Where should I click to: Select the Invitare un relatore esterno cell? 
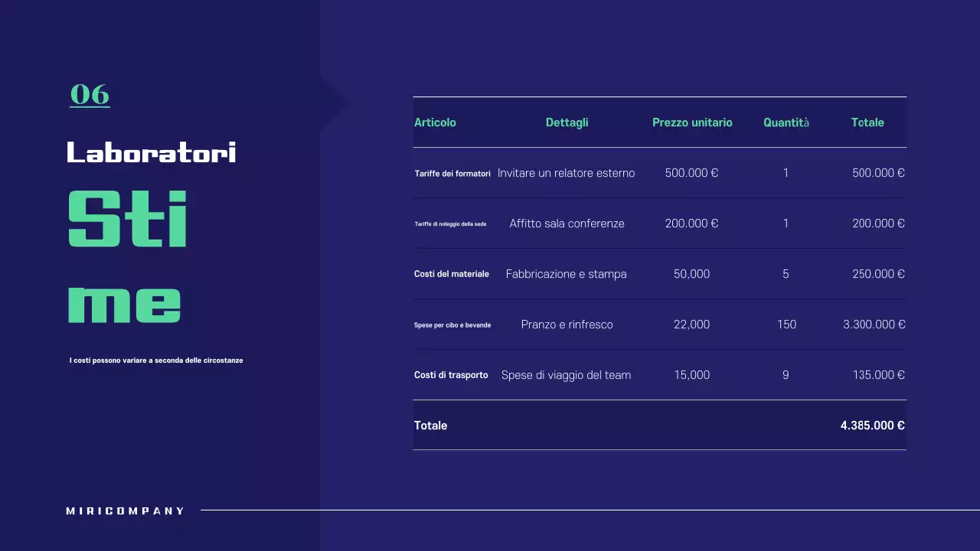566,173
